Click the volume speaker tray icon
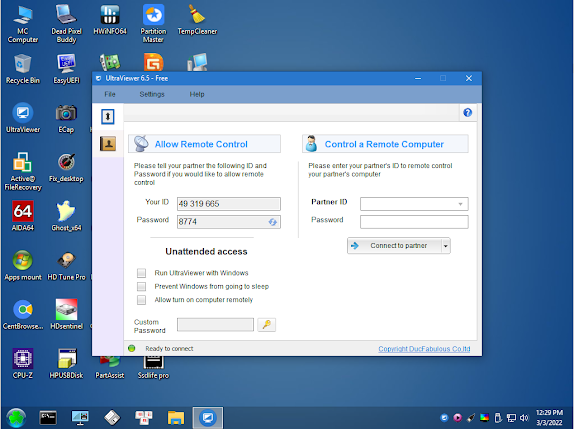The image size is (574, 429). point(524,418)
